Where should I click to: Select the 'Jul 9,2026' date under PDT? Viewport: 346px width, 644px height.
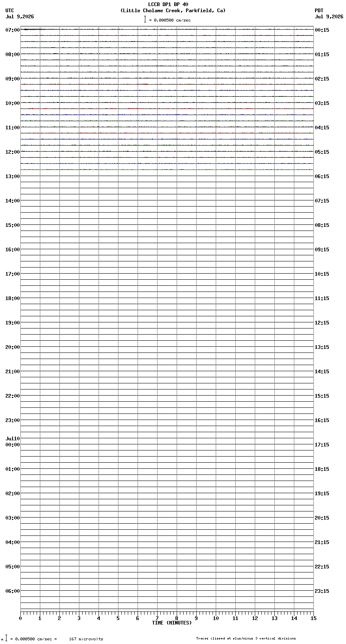[x=329, y=17]
